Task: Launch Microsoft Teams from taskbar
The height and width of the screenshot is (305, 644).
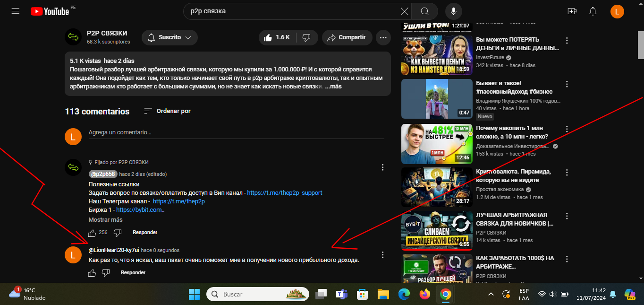Action: (x=342, y=294)
